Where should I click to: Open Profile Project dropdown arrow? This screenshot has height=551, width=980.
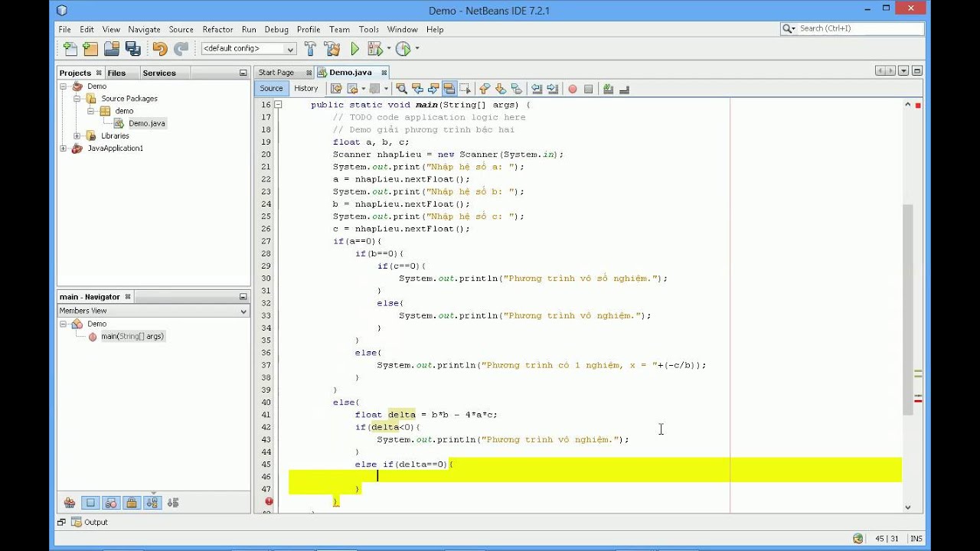click(x=417, y=49)
